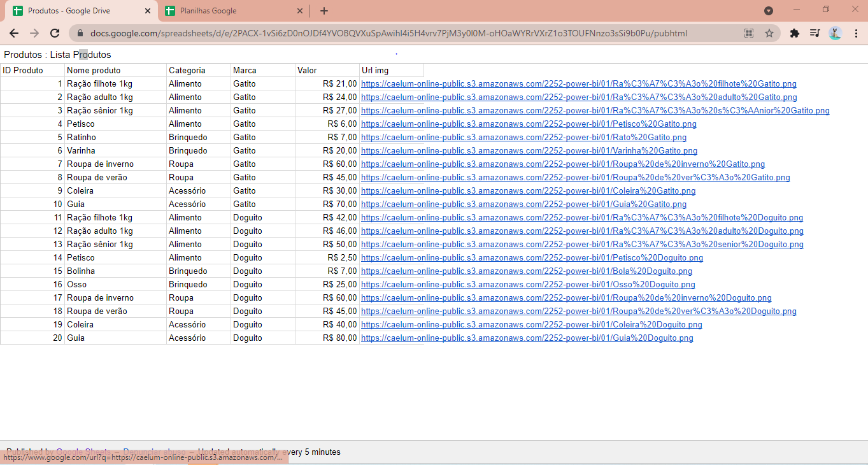Image resolution: width=868 pixels, height=465 pixels.
Task: Click the R$ 6,00 value cell
Action: pyautogui.click(x=327, y=124)
